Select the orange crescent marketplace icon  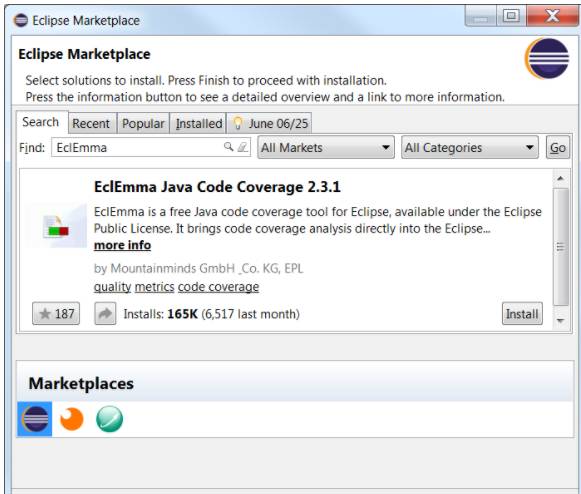[72, 419]
